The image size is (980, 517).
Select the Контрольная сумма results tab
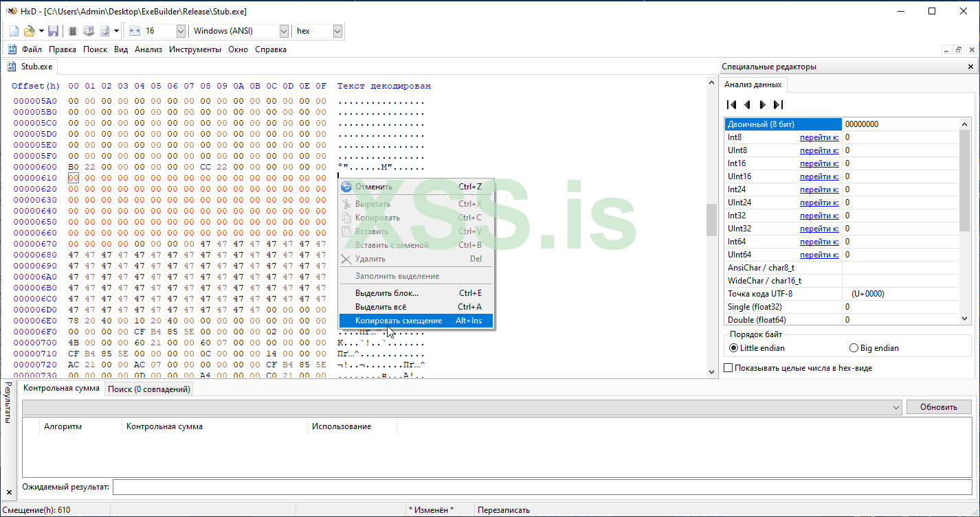click(x=61, y=389)
